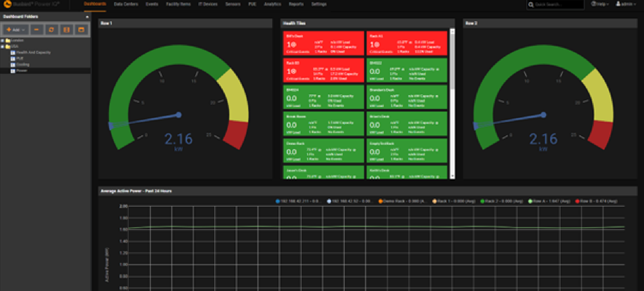
Task: Click the remove dashboard minus icon
Action: (37, 29)
